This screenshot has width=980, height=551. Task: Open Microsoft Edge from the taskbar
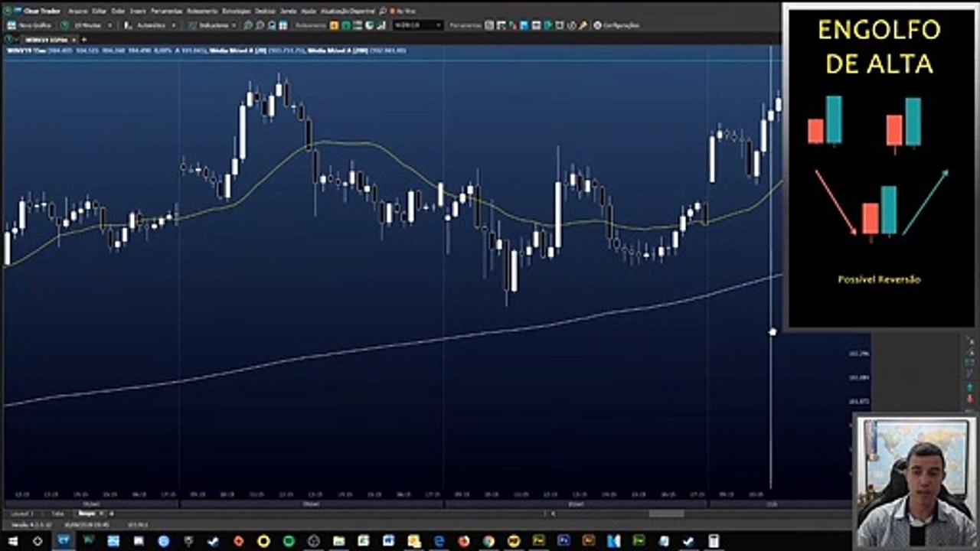tap(439, 540)
